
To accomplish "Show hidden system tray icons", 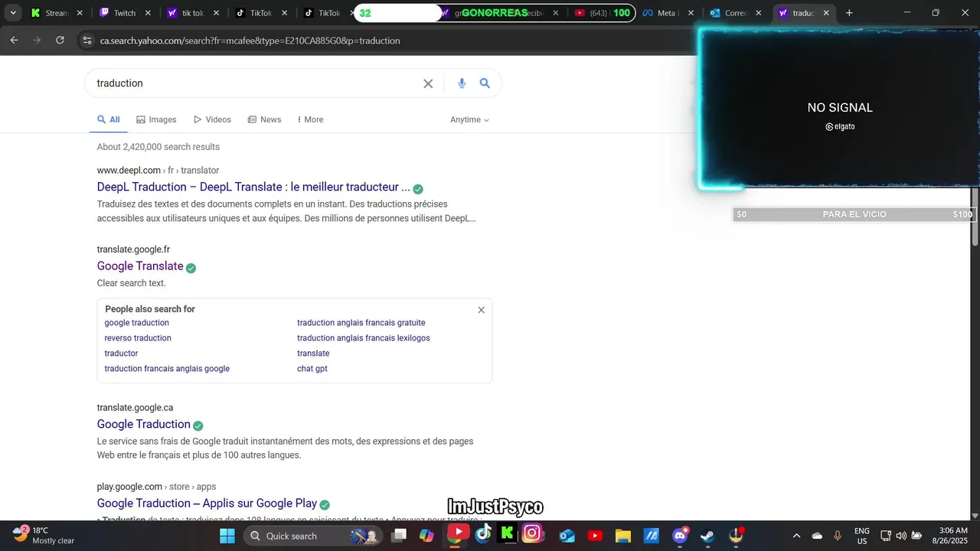I will 796,536.
